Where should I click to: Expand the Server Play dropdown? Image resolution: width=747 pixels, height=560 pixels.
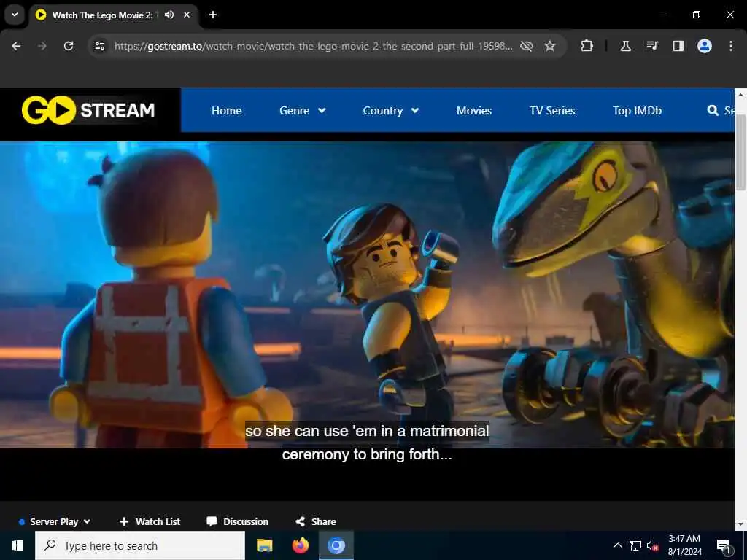(54, 521)
